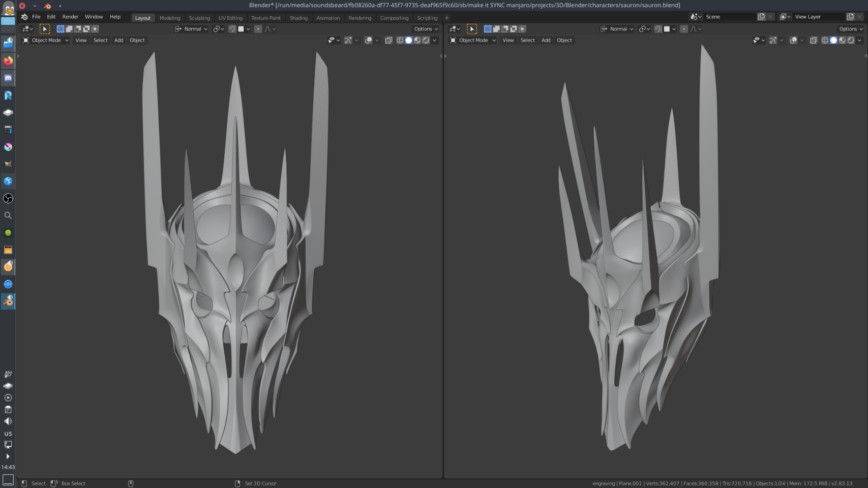
Task: Toggle X-ray in left viewport
Action: click(388, 40)
